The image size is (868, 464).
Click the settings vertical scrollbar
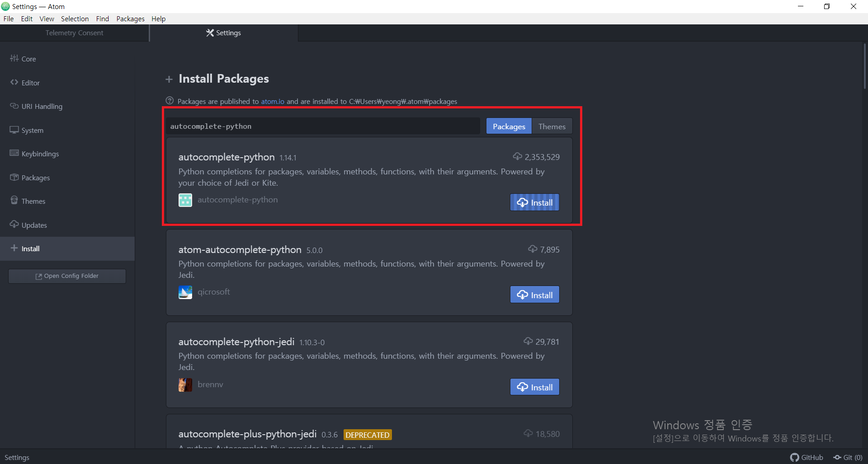coord(864,66)
